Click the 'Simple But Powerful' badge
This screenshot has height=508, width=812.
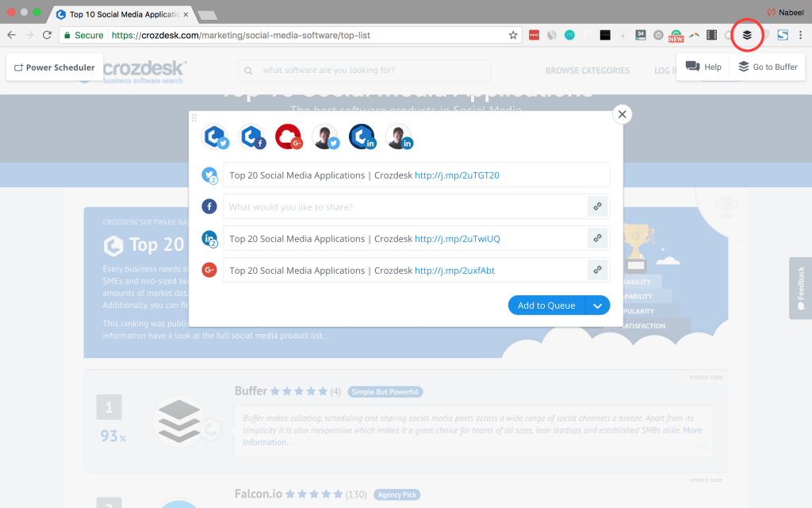[x=385, y=392]
